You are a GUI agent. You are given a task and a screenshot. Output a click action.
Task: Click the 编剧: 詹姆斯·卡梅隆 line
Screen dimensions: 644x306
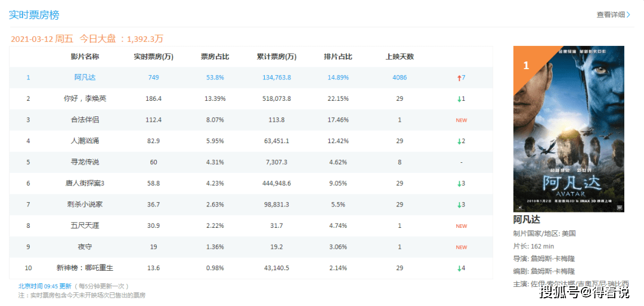[x=544, y=271]
